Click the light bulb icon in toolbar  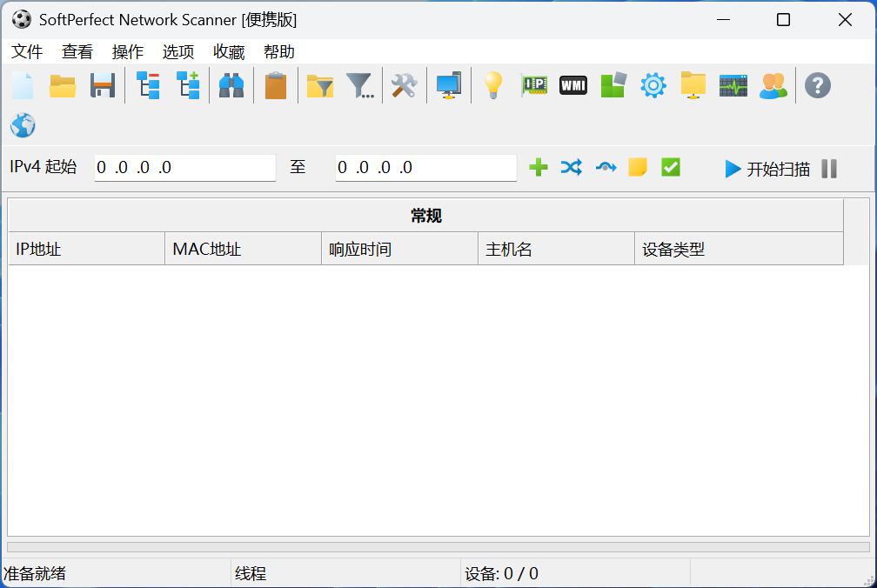[493, 85]
